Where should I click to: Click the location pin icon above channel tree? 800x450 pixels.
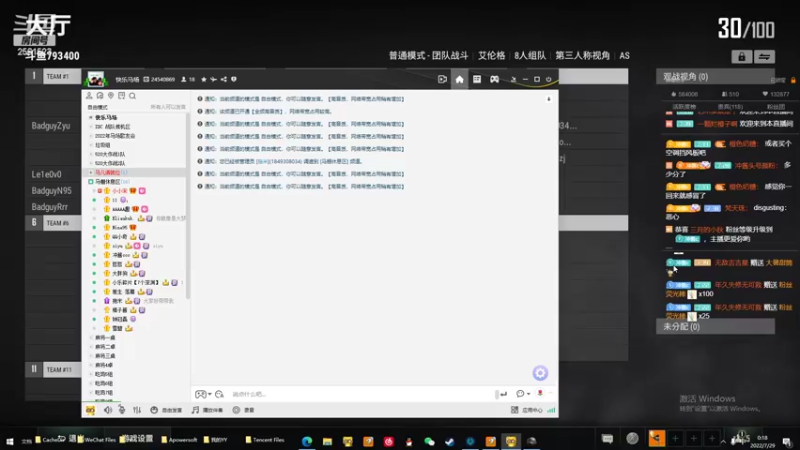click(x=111, y=96)
